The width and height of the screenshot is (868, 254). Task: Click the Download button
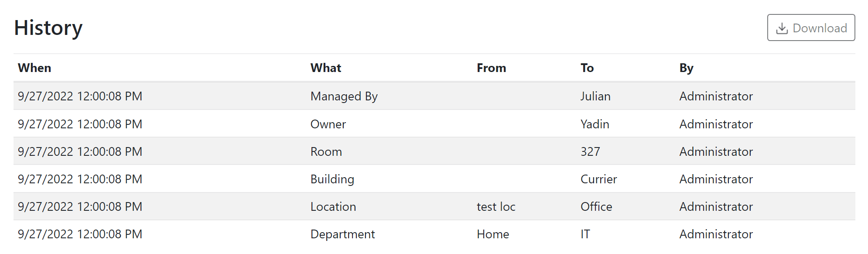[811, 27]
